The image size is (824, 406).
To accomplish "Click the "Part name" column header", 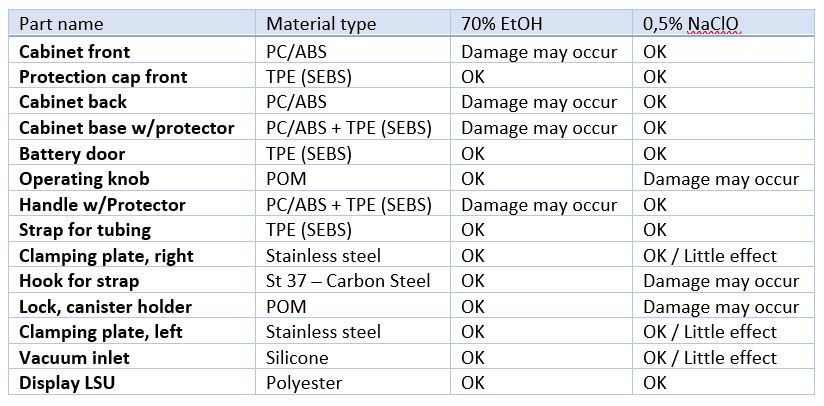I will click(60, 24).
